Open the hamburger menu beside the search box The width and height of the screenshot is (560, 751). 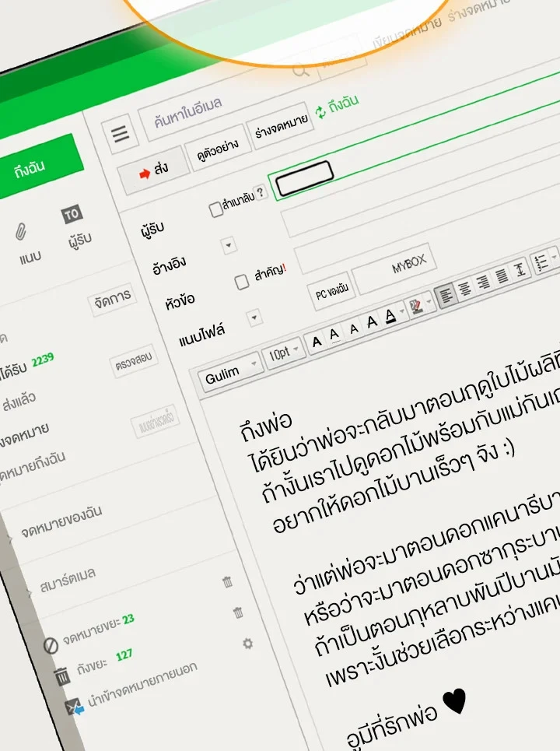[121, 134]
